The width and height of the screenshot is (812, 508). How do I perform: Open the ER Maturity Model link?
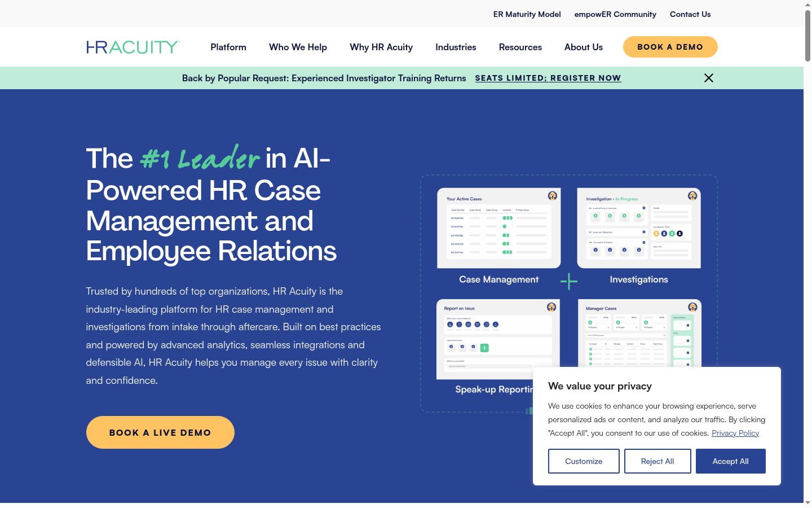point(527,14)
